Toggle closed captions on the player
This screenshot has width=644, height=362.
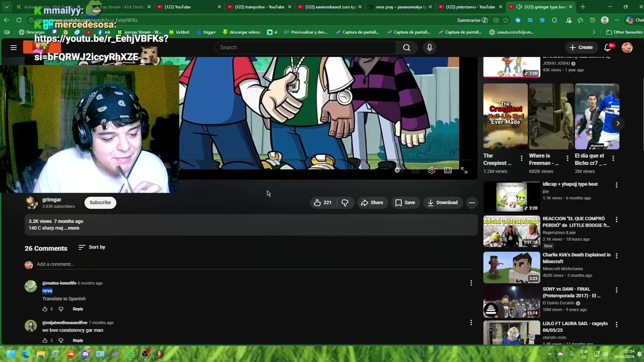click(x=416, y=170)
